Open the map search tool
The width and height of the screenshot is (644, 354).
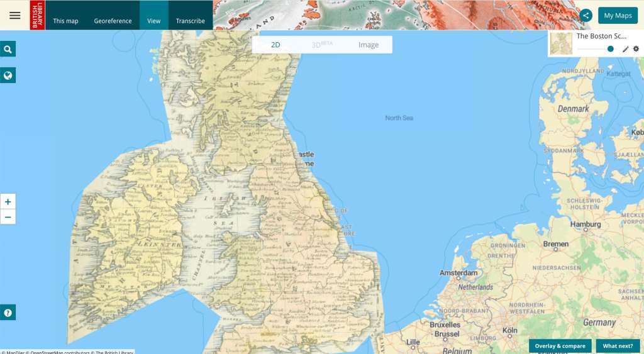pyautogui.click(x=8, y=50)
